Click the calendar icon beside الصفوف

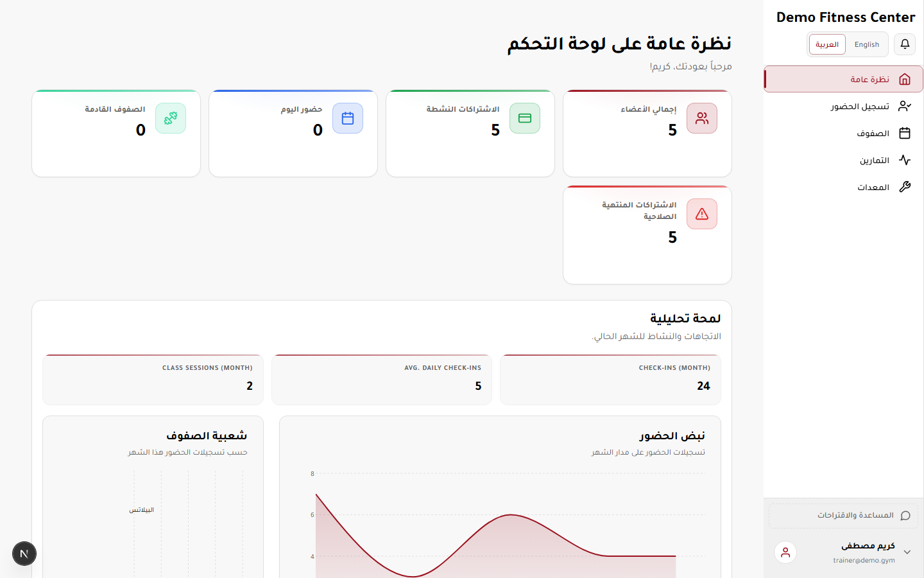(905, 133)
